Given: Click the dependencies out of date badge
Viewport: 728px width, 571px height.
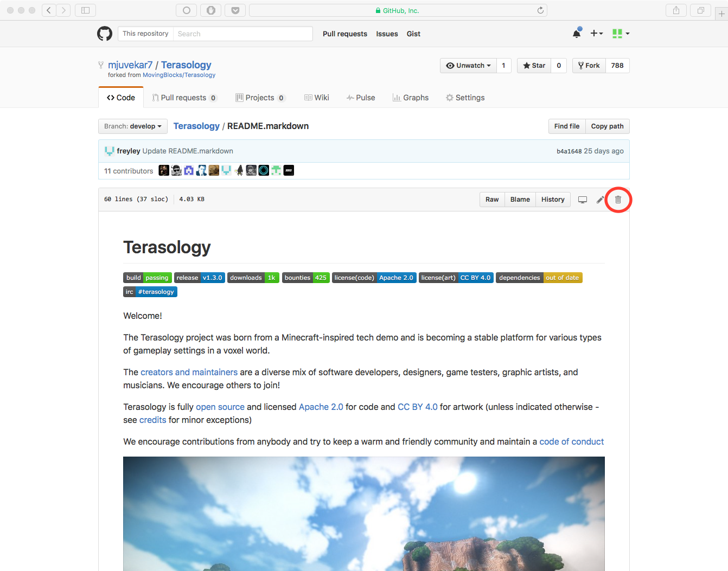Looking at the screenshot, I should click(x=539, y=278).
